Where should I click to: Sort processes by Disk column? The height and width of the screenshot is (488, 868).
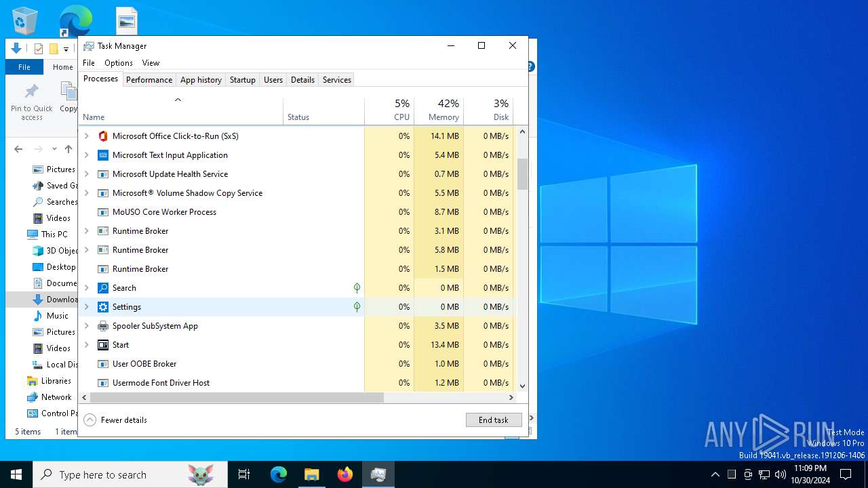[x=488, y=110]
